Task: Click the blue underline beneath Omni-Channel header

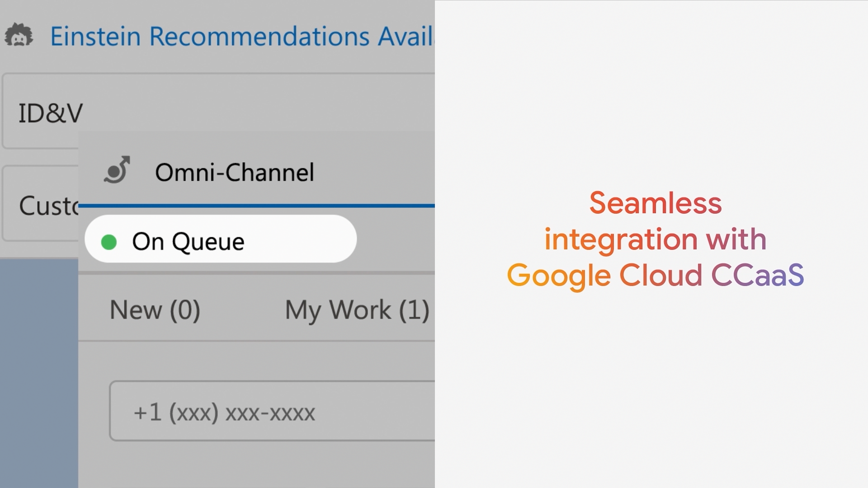Action: point(256,206)
